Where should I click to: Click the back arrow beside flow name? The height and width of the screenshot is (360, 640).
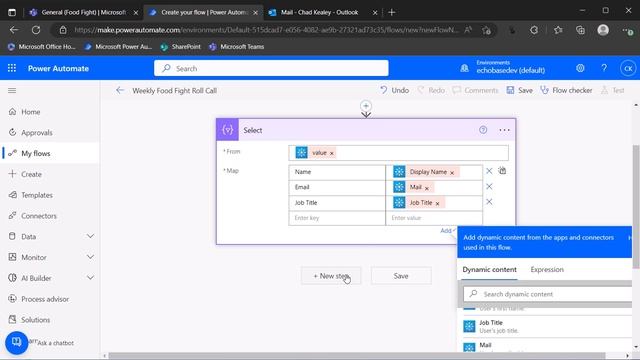tap(120, 90)
